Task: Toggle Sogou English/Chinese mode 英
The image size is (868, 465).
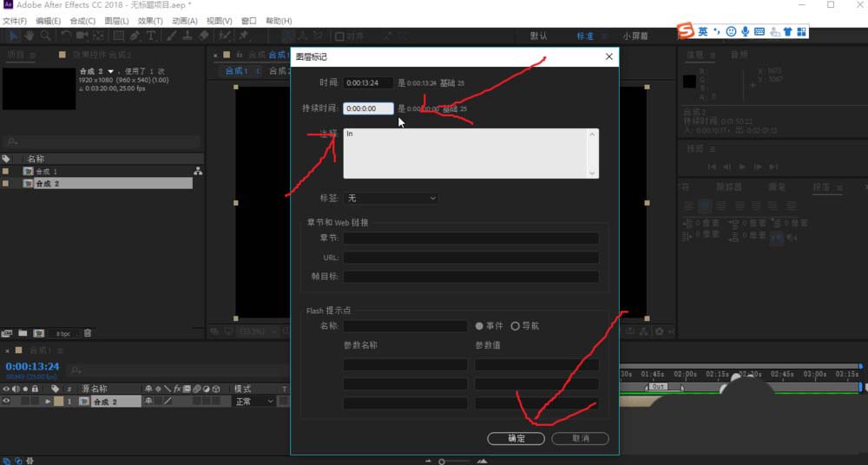Action: coord(703,31)
